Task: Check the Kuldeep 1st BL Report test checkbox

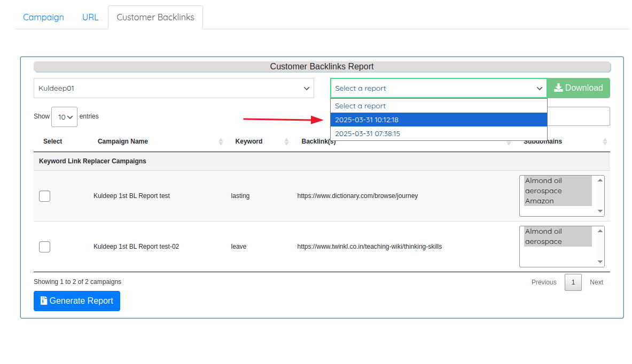Action: 45,196
